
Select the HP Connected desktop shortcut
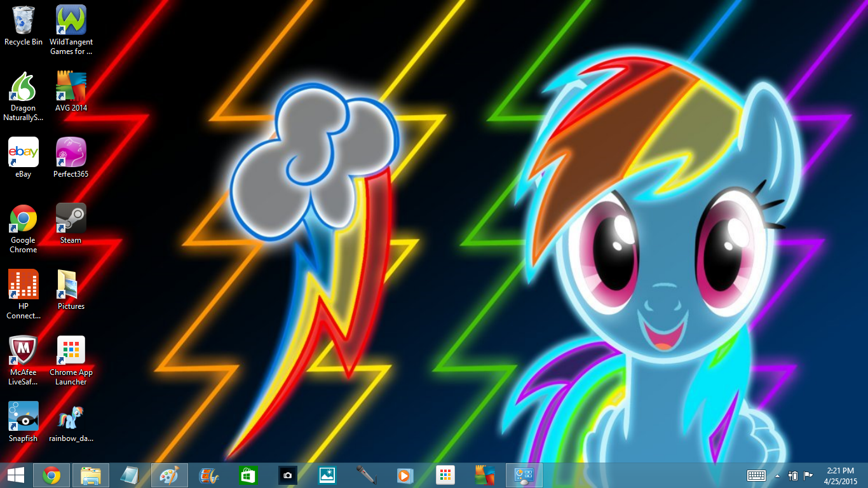[x=24, y=295]
